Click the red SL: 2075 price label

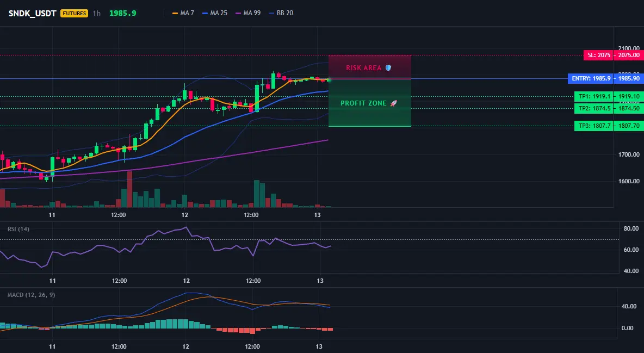(x=598, y=55)
